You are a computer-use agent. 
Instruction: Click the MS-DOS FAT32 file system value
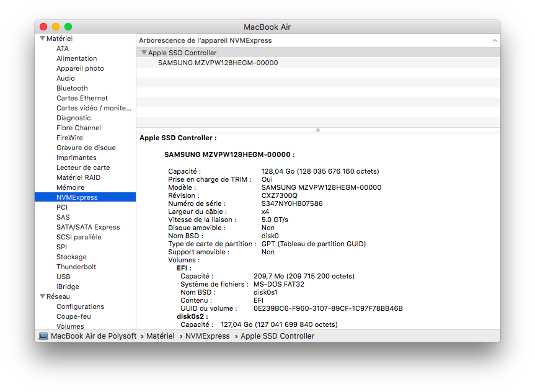[x=279, y=284]
